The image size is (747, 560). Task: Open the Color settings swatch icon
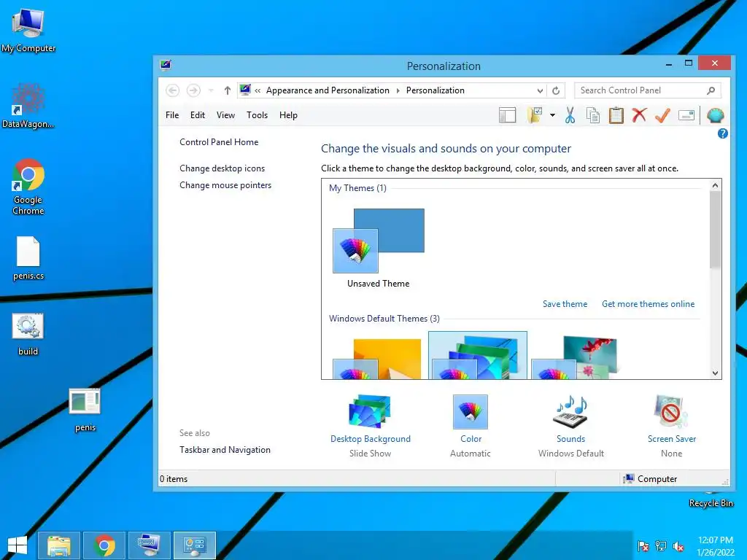pyautogui.click(x=471, y=412)
